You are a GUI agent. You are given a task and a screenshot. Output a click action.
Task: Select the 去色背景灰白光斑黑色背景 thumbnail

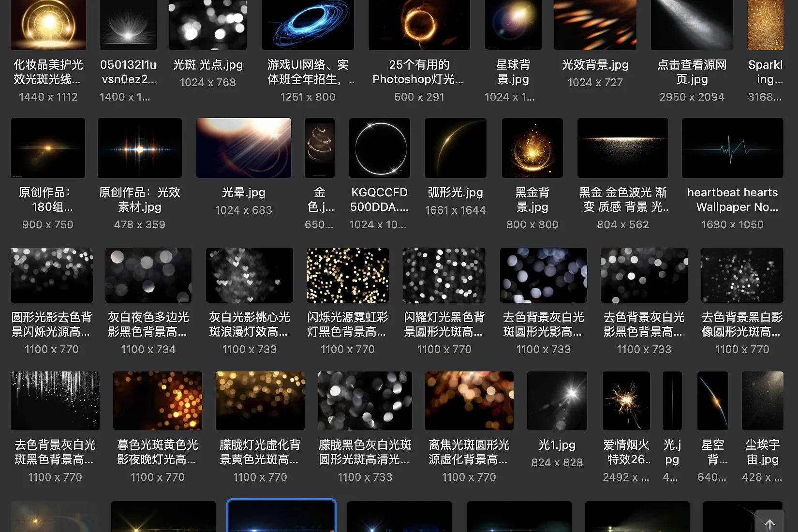point(55,401)
